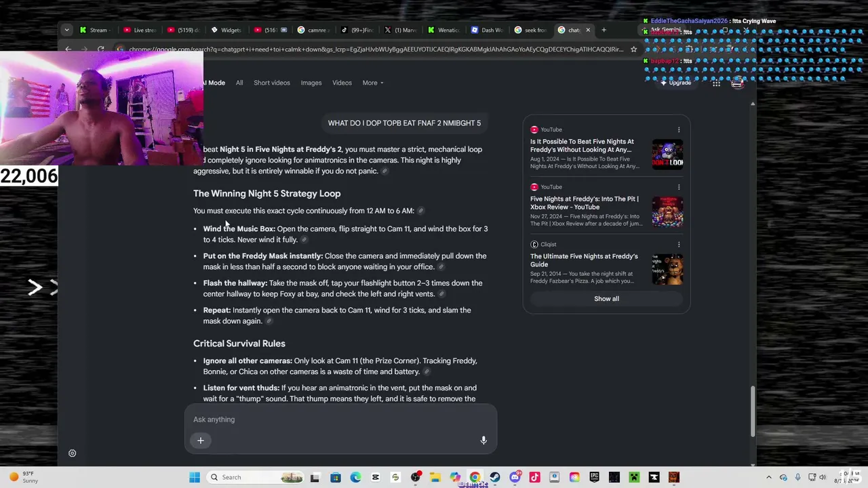Image resolution: width=868 pixels, height=488 pixels.
Task: Open a new browser tab
Action: coord(604,30)
